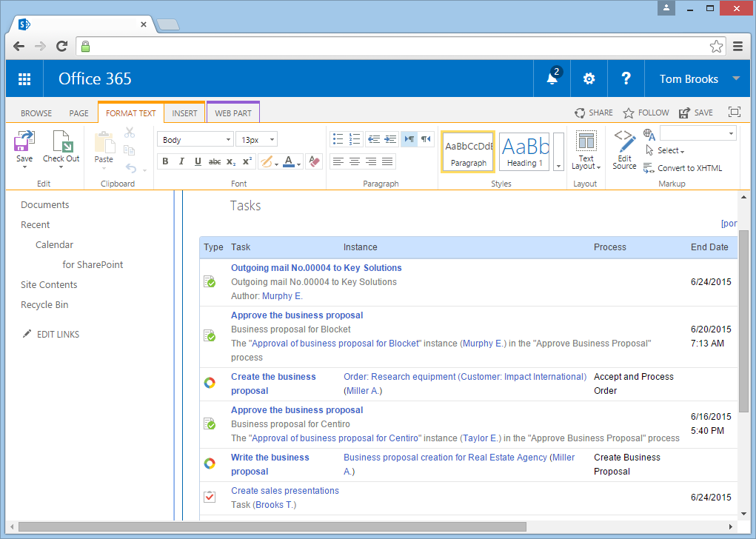Toggle superscript formatting
The image size is (756, 539).
pos(247,161)
